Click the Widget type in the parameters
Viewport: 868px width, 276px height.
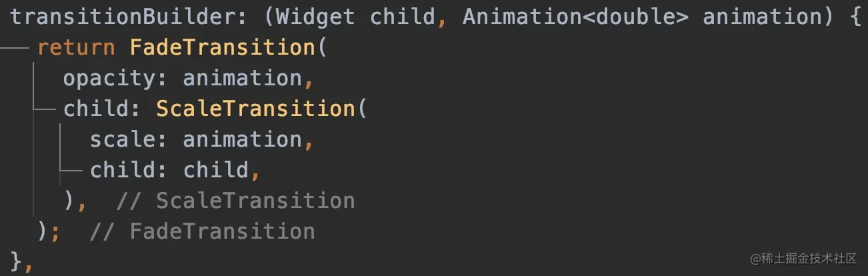point(315,17)
